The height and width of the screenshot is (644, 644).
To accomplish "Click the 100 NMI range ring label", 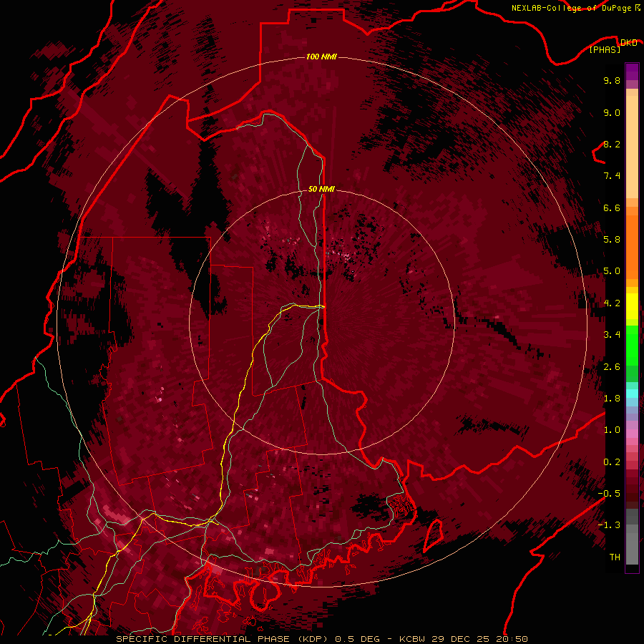I will (x=321, y=57).
